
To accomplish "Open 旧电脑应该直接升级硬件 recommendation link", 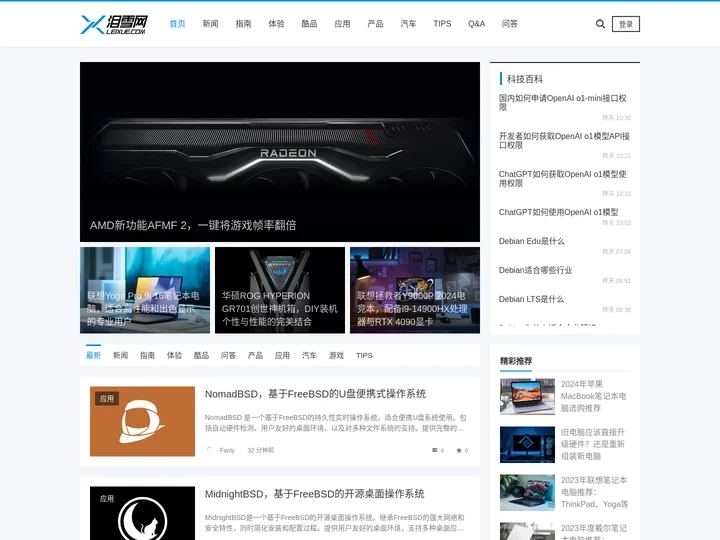I will (593, 444).
